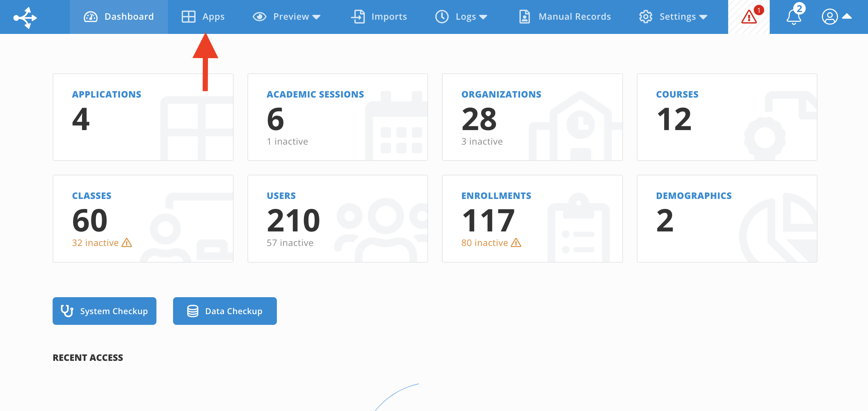Click the '3 inactive' organizations text
This screenshot has width=868, height=411.
coord(482,141)
